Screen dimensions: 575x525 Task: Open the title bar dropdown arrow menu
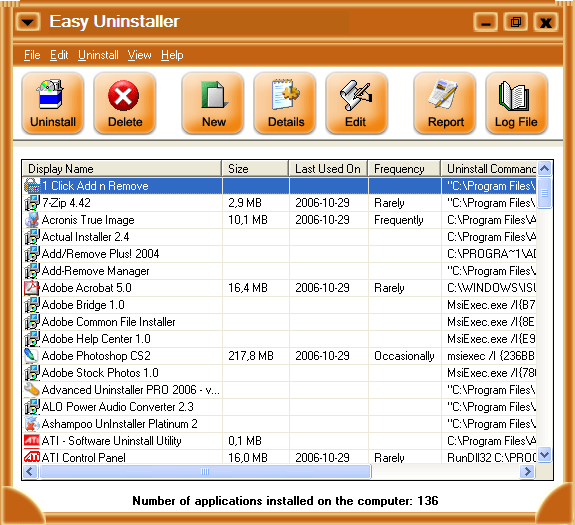click(28, 22)
